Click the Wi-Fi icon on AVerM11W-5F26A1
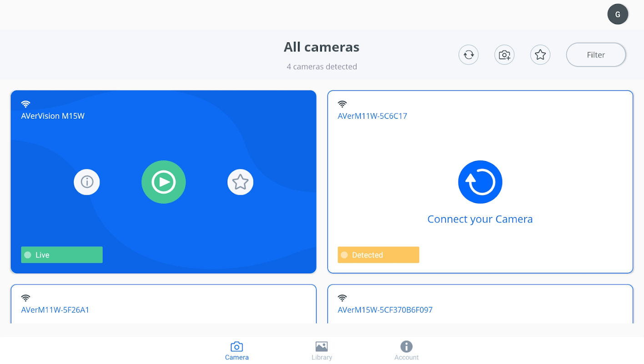Screen dimensions: 644x364 point(26,298)
